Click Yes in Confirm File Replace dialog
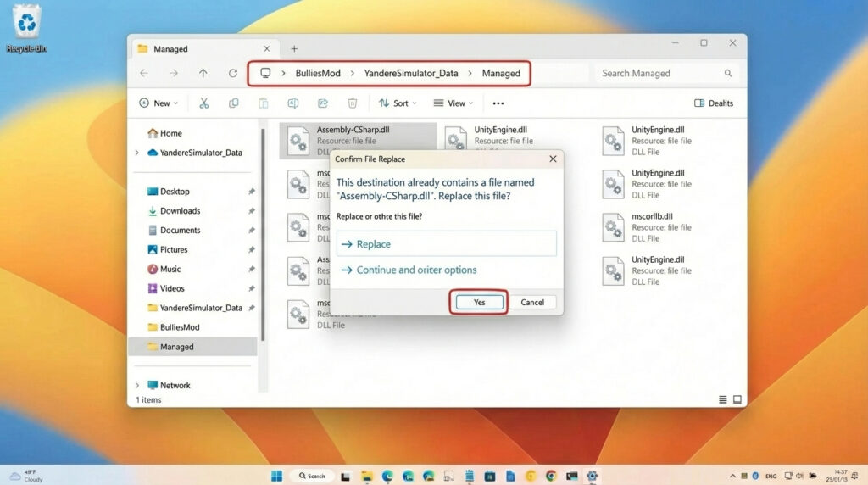This screenshot has width=868, height=485. pos(479,303)
